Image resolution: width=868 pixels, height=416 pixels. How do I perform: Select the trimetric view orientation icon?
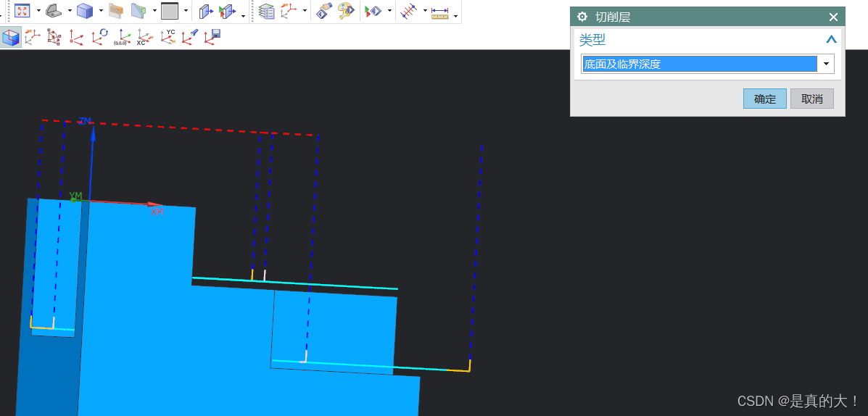tap(54, 10)
